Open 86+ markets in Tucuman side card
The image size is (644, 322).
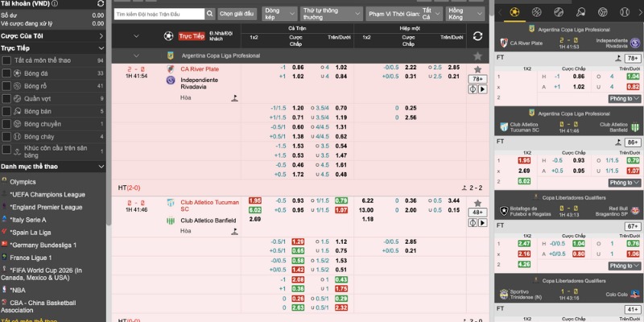tap(633, 142)
